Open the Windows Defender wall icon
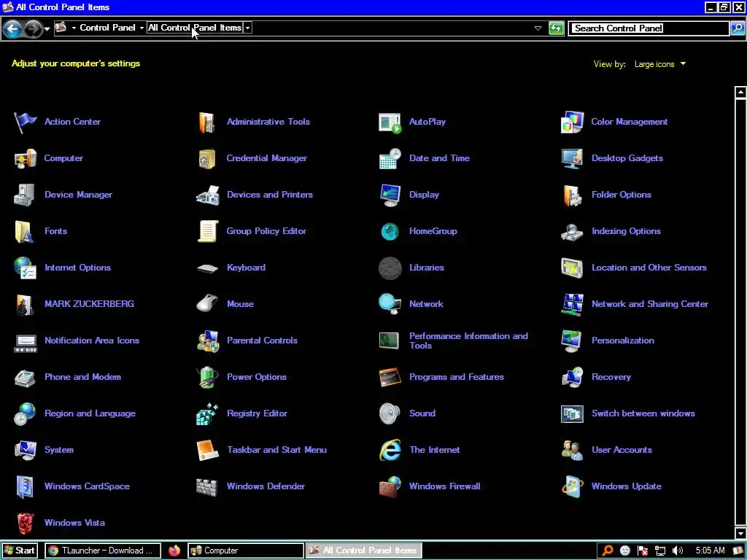 coord(207,486)
